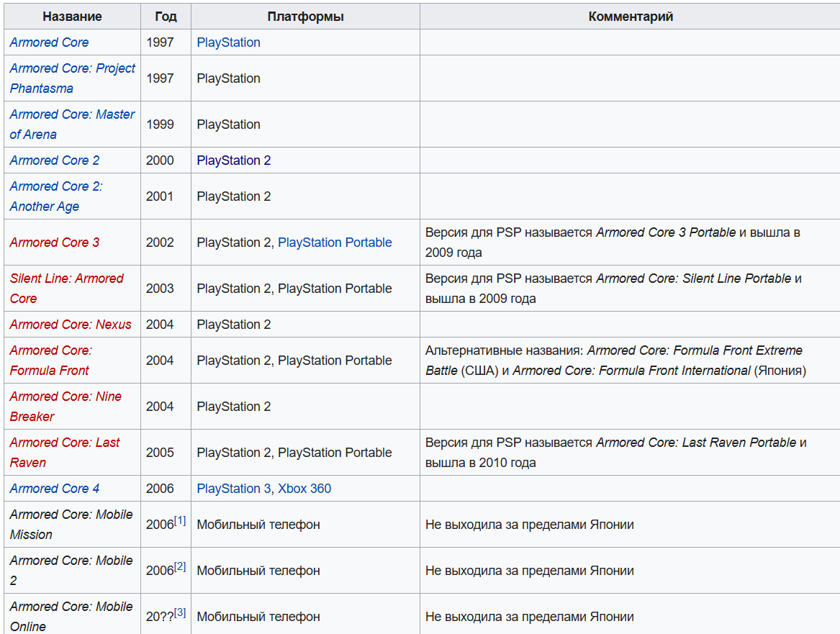Screen dimensions: 840x634
Task: Open Armored Core: Master of Arena link
Action: (x=72, y=124)
